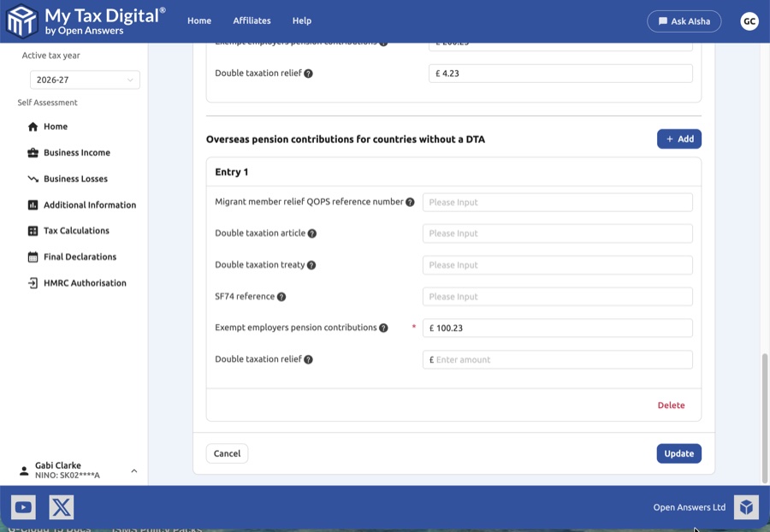Focus the SF74 reference input field
770x532 pixels.
coord(557,297)
